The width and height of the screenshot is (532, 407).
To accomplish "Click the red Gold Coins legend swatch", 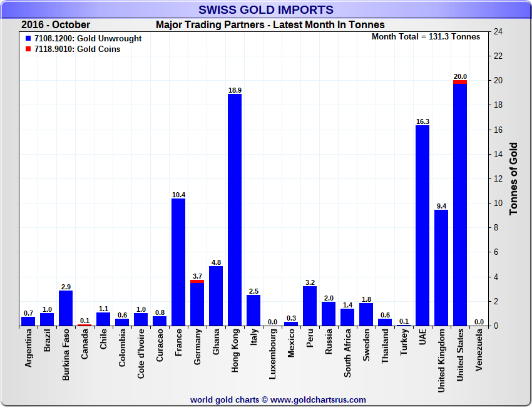I will tap(28, 49).
